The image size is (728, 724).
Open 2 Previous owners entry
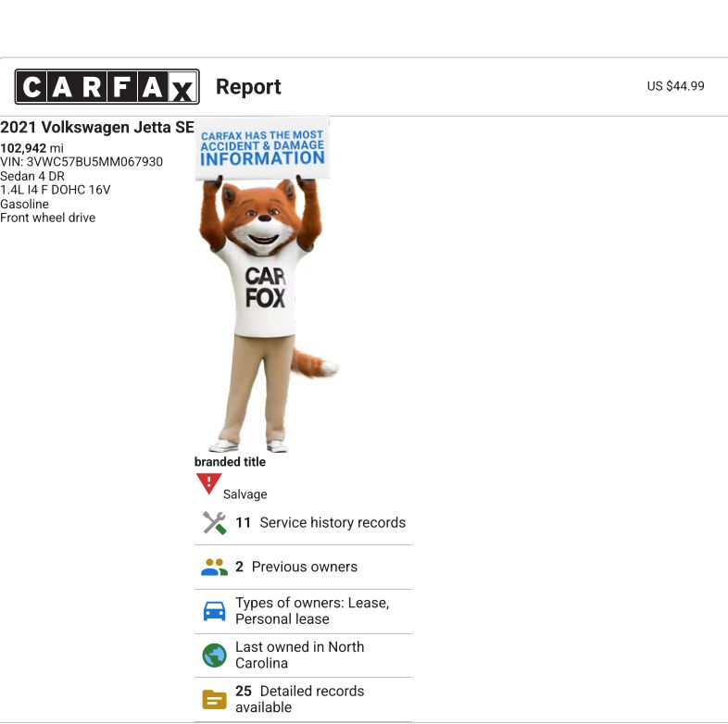(303, 568)
